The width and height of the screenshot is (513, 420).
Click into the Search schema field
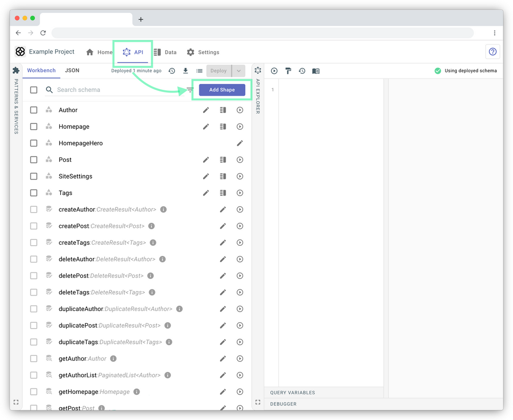coord(118,90)
